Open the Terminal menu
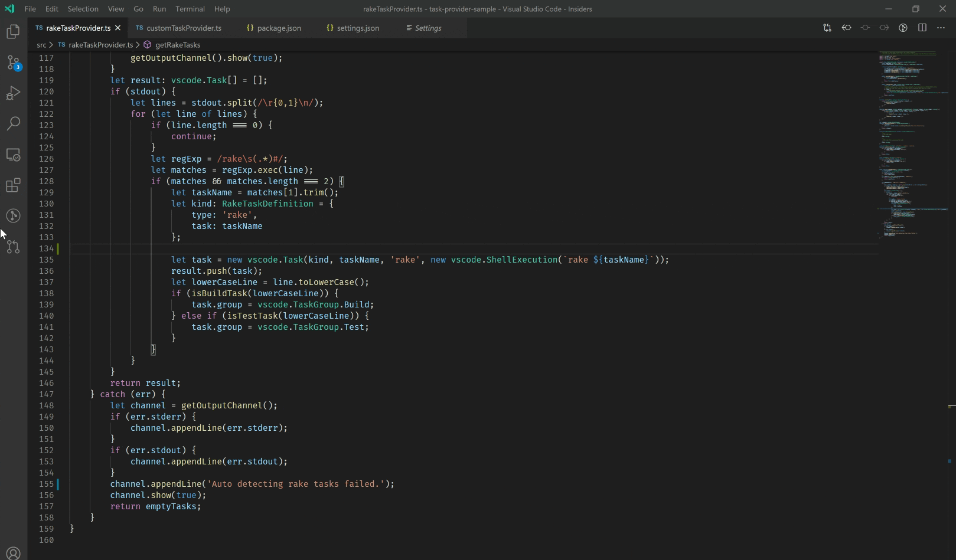This screenshot has height=560, width=956. click(190, 9)
